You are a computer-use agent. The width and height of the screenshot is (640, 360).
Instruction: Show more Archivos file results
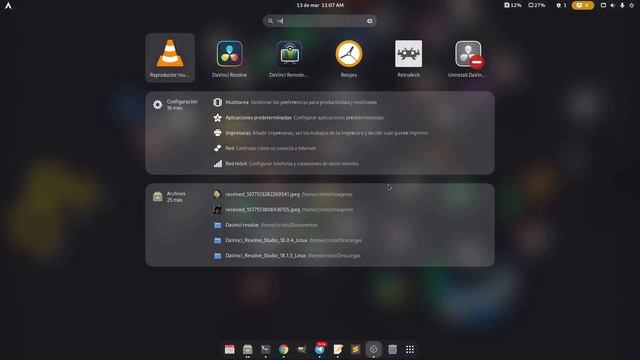coord(170,197)
